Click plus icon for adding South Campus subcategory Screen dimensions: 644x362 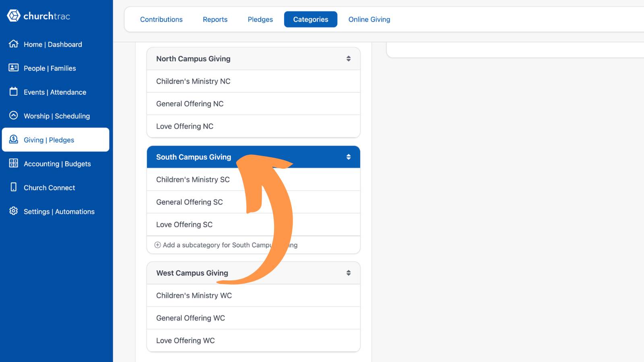click(158, 245)
